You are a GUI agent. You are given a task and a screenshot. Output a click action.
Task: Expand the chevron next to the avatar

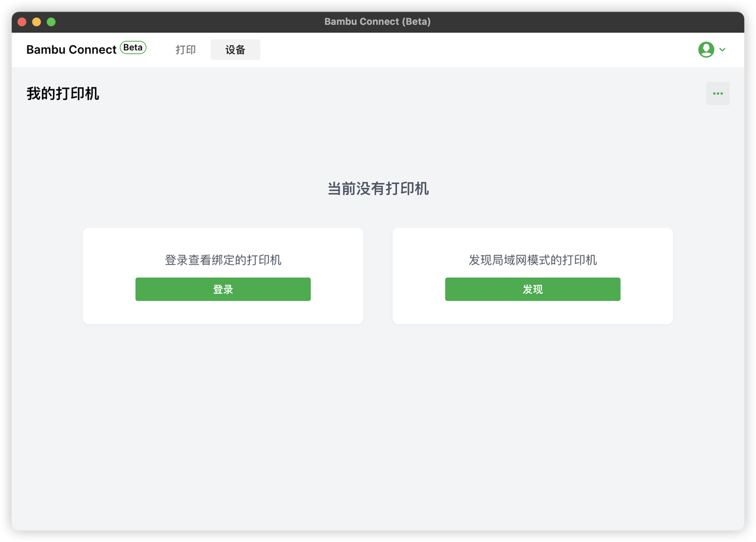[722, 50]
